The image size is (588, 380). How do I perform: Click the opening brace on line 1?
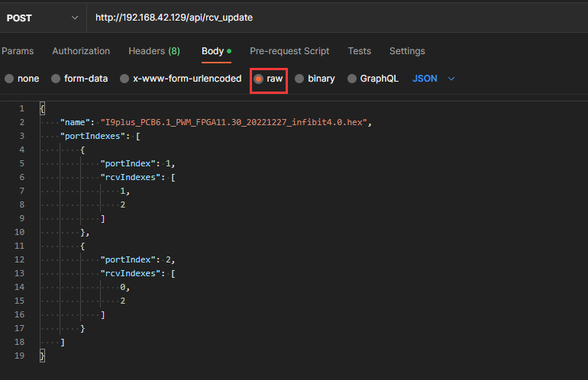pyautogui.click(x=42, y=109)
